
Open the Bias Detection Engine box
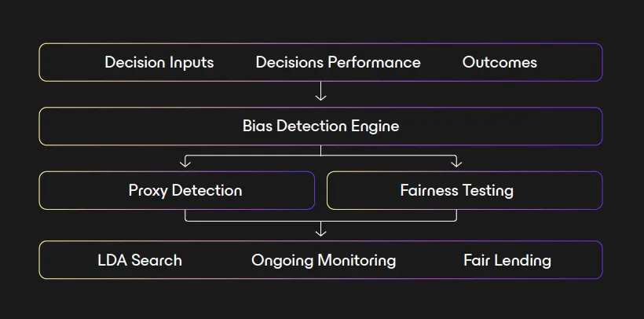pos(320,126)
